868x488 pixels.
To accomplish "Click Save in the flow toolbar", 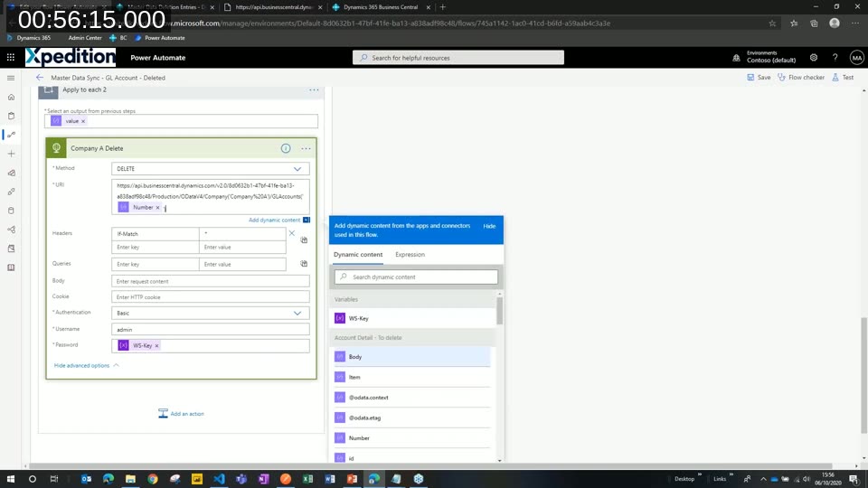I will click(x=759, y=78).
